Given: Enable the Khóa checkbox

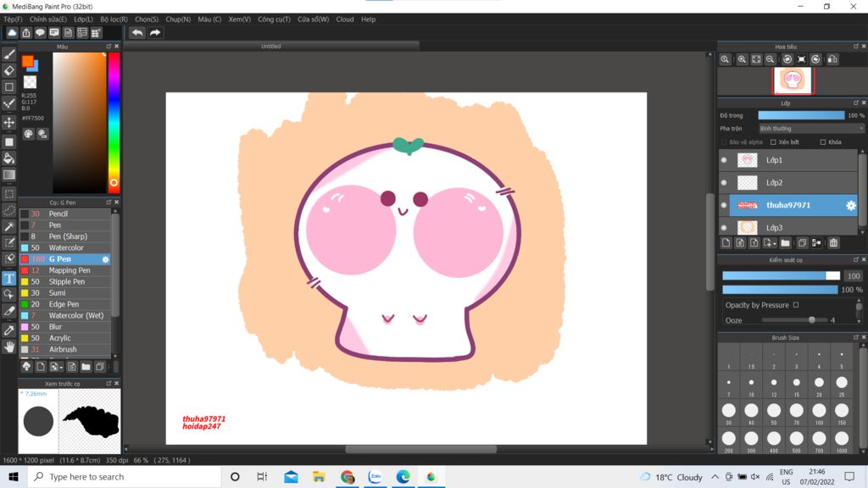Looking at the screenshot, I should click(x=822, y=142).
